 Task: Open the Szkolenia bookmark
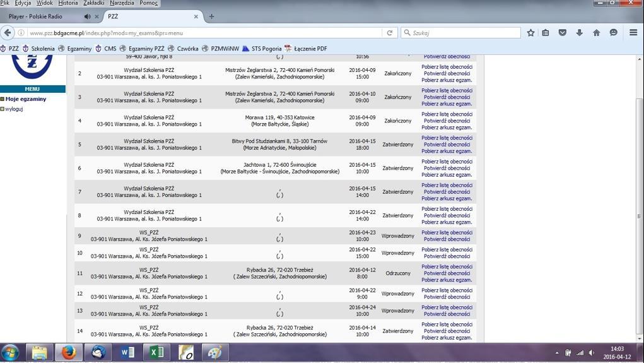(x=38, y=49)
